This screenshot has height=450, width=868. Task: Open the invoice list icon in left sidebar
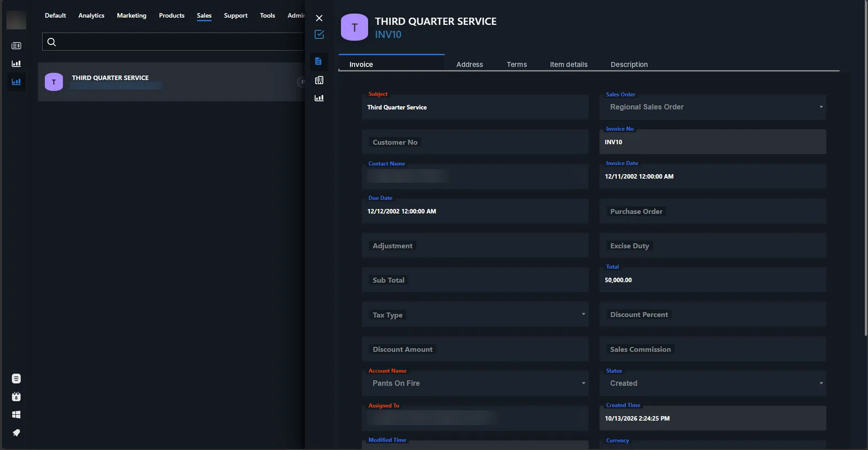click(16, 46)
